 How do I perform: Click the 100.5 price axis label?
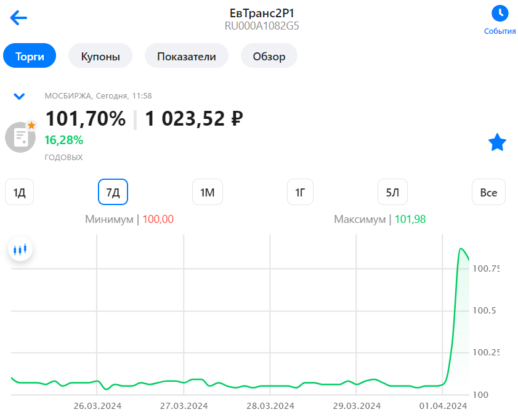484,310
